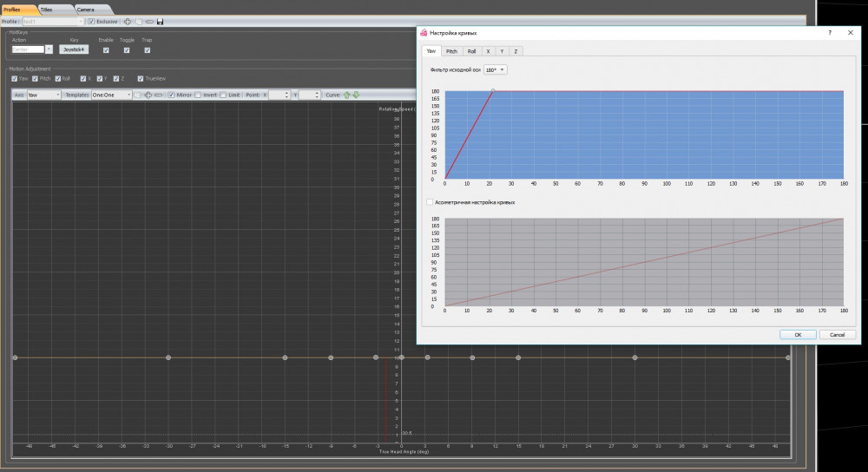Click the add profile plus icon
The width and height of the screenshot is (868, 472).
[x=128, y=21]
